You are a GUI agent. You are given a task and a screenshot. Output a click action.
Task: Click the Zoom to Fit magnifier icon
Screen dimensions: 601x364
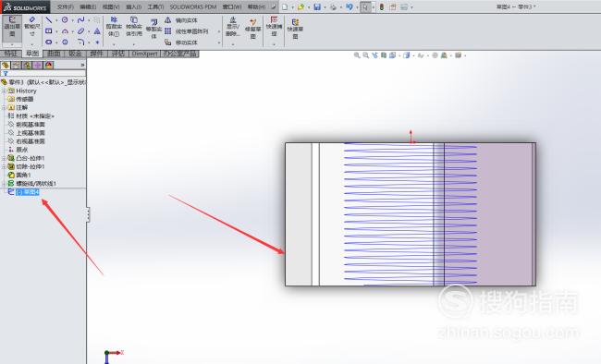(357, 55)
